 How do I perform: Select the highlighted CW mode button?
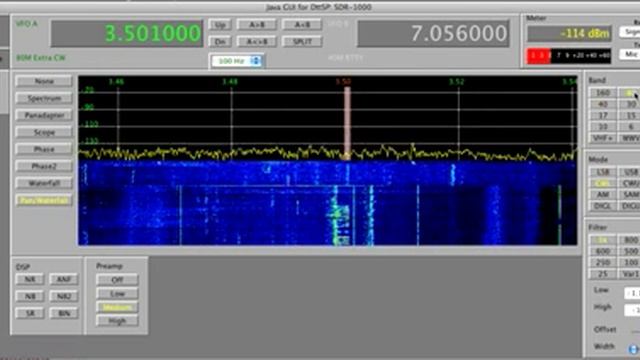[603, 184]
